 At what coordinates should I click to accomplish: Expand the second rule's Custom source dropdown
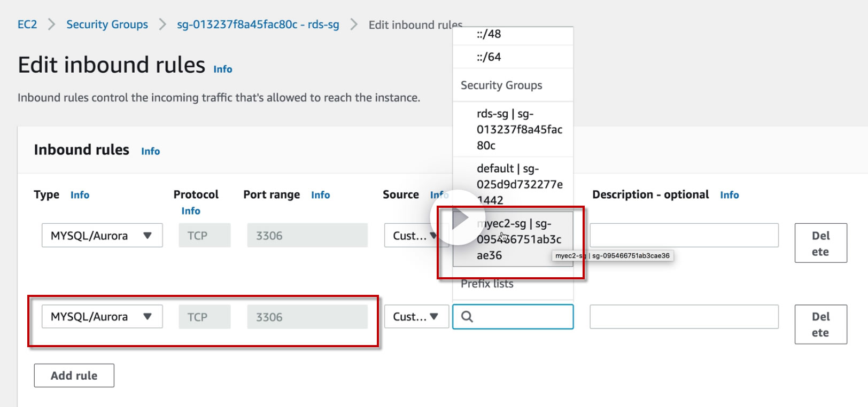(416, 317)
